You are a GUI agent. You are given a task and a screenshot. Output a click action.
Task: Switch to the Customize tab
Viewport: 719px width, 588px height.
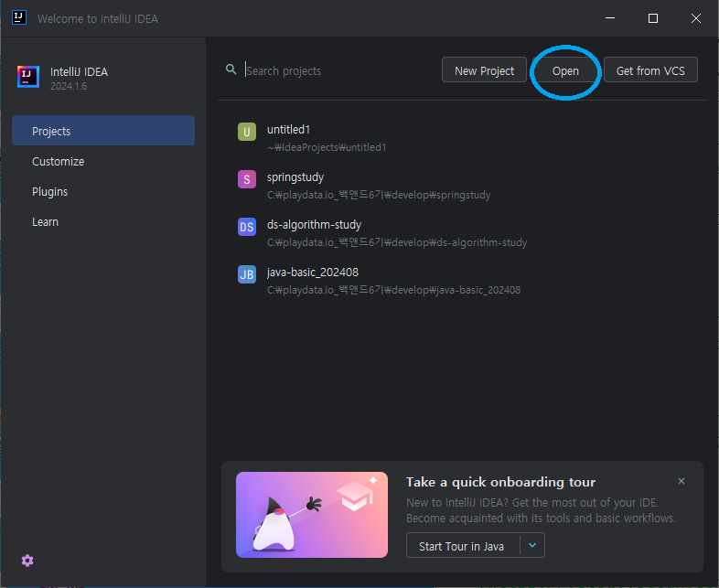[x=103, y=161]
